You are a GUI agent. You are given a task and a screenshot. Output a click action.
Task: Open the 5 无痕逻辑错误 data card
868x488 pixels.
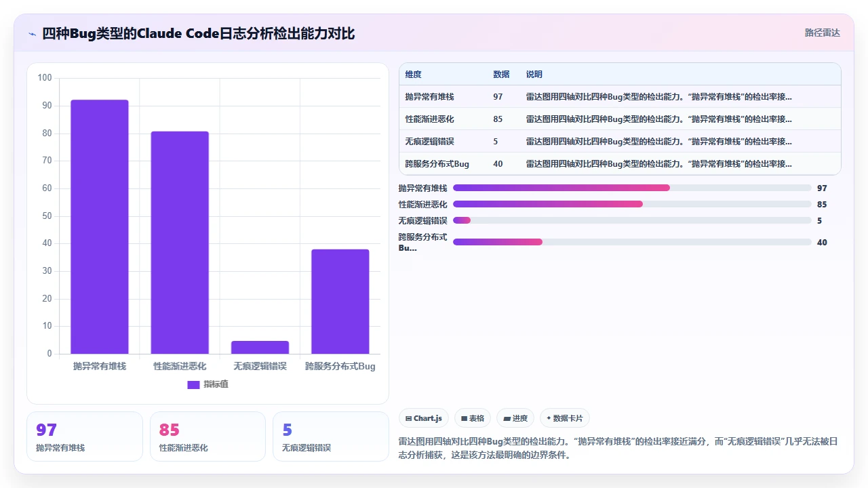click(330, 436)
